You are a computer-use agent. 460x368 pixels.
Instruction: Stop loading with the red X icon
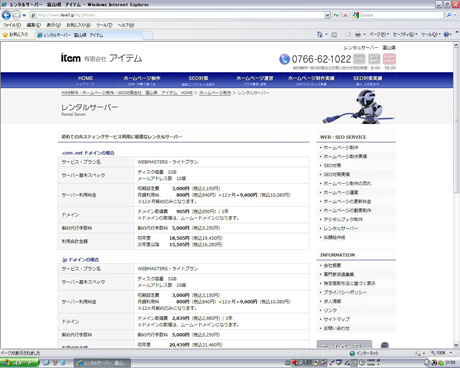(345, 15)
